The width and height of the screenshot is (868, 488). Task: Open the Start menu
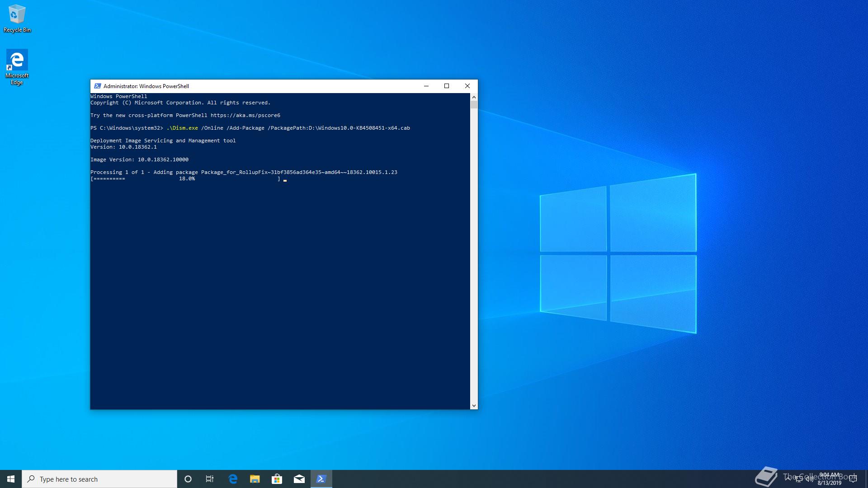(10, 479)
